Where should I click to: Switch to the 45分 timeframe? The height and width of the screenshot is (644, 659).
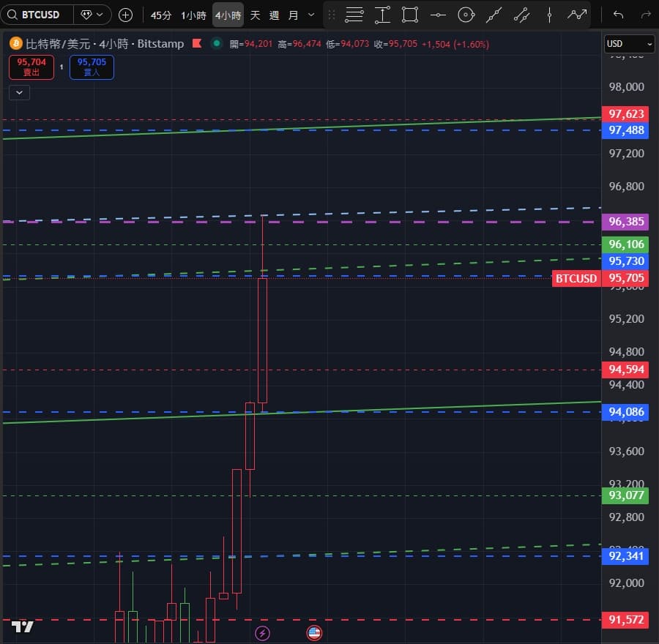click(x=161, y=15)
